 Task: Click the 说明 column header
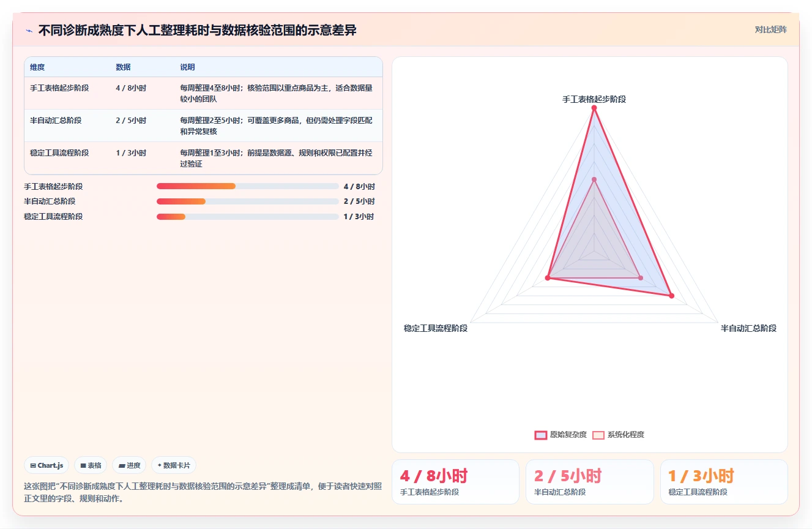point(187,67)
